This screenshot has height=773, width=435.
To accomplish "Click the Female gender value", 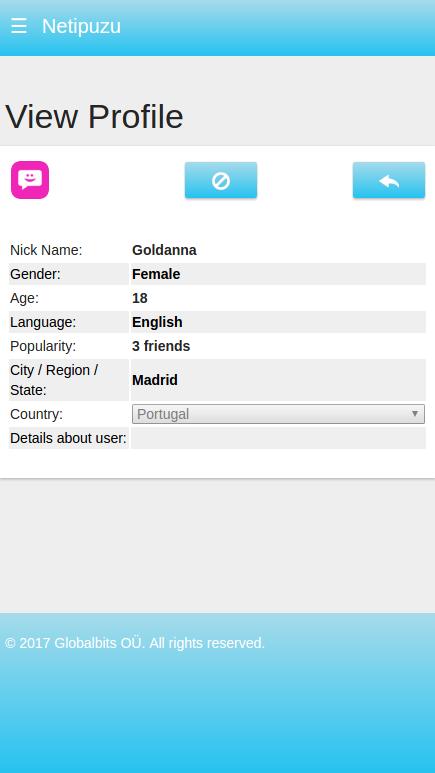I will coord(156,274).
